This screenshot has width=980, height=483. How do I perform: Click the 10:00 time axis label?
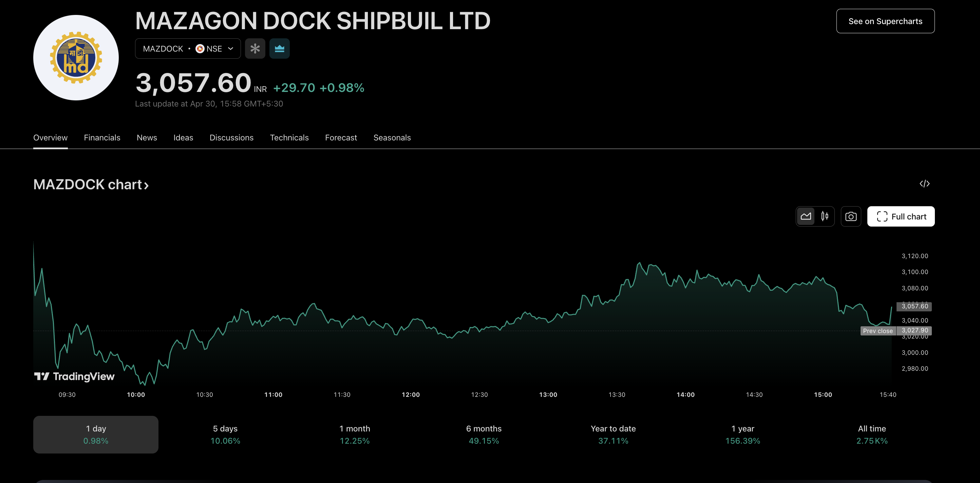coord(136,395)
